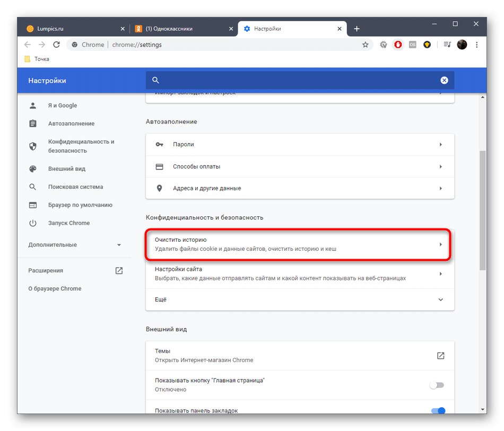Viewport: 504px width, 431px height.
Task: Click the forward navigation arrow
Action: pyautogui.click(x=42, y=45)
